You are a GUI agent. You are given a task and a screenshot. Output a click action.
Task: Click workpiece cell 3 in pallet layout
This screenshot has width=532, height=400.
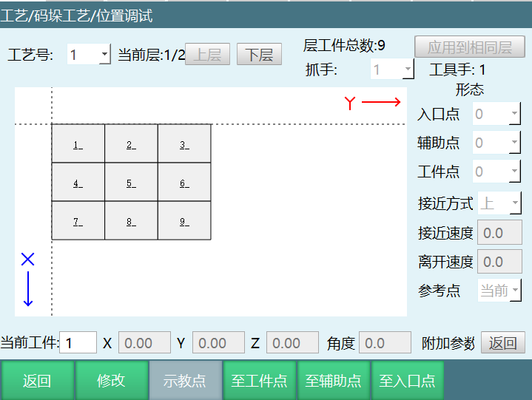pyautogui.click(x=184, y=144)
